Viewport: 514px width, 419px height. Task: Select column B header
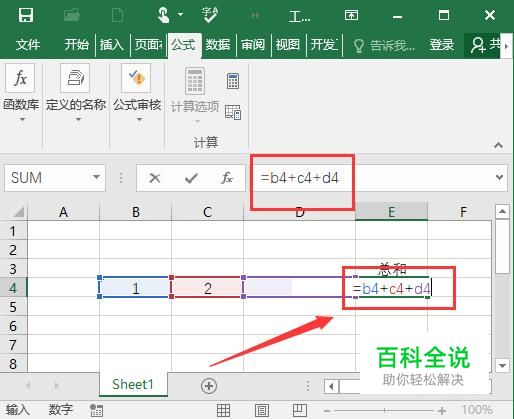[136, 212]
